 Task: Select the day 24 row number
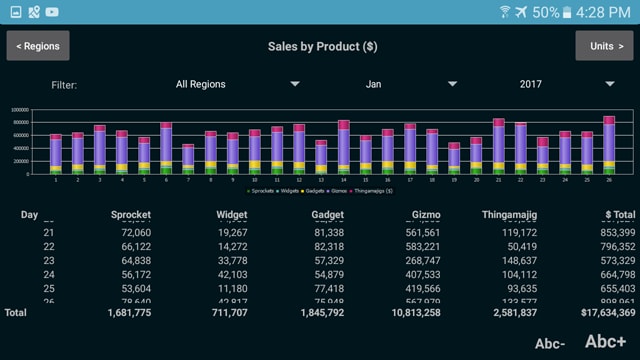coord(49,275)
